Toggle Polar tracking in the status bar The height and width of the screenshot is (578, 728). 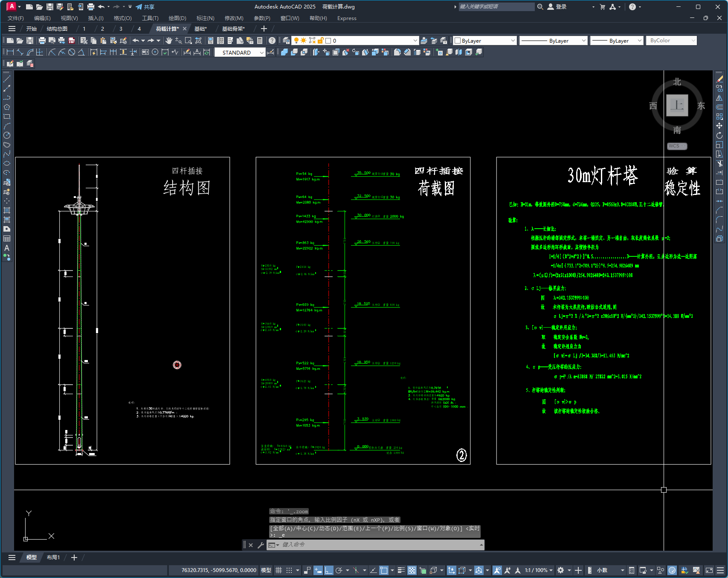pos(339,570)
